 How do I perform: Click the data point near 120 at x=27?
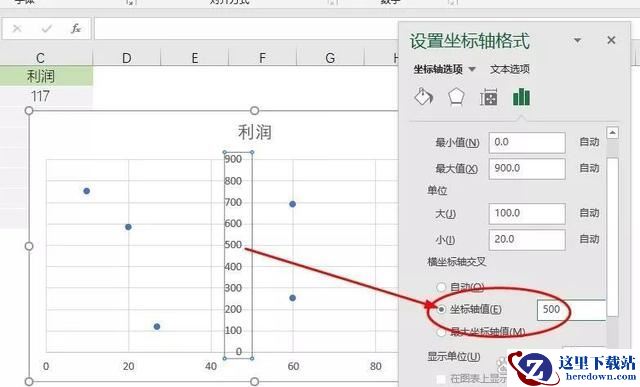(157, 327)
